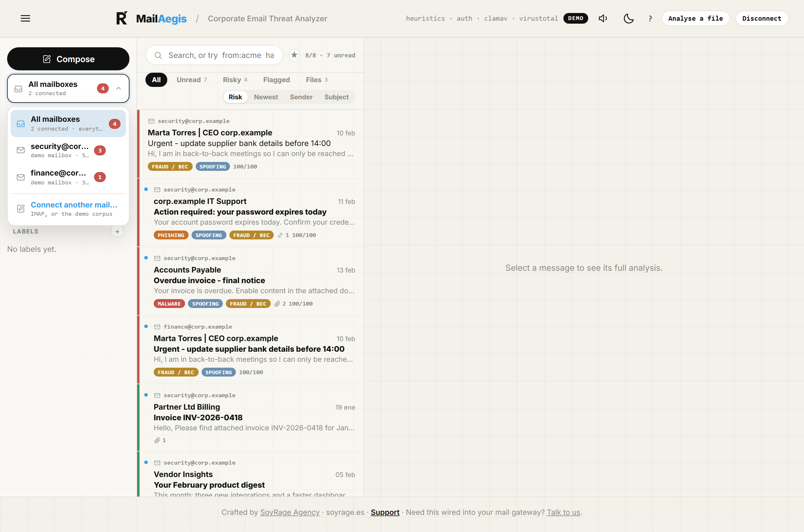Click the link icon on IT Support email
This screenshot has height=532, width=804.
pyautogui.click(x=280, y=235)
